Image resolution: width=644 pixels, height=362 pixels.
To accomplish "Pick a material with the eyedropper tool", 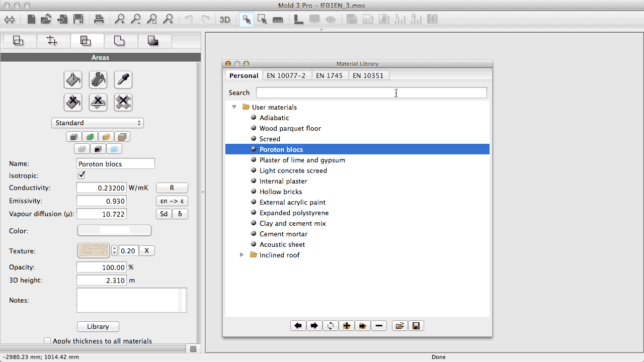I will click(123, 79).
